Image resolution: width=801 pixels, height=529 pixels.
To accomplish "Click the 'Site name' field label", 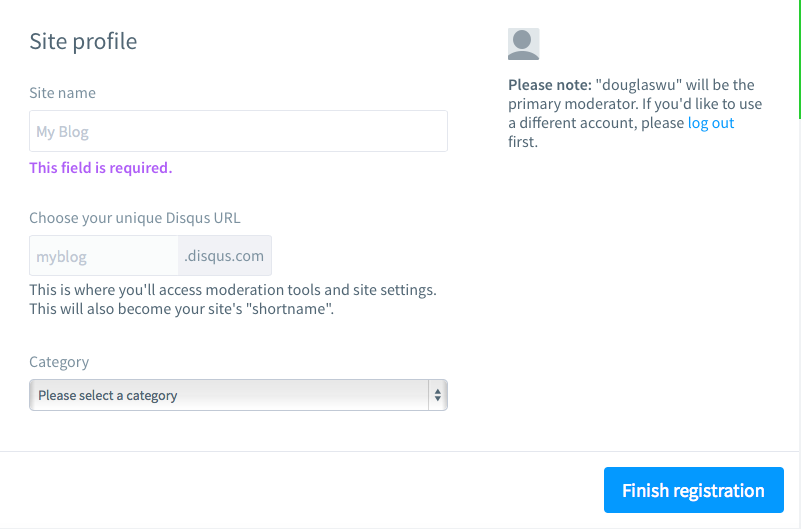I will 62,93.
